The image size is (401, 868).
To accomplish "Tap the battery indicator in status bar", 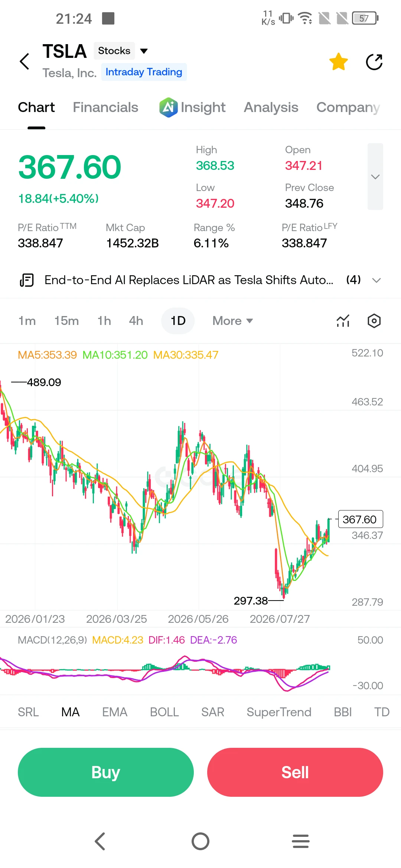I will click(365, 18).
